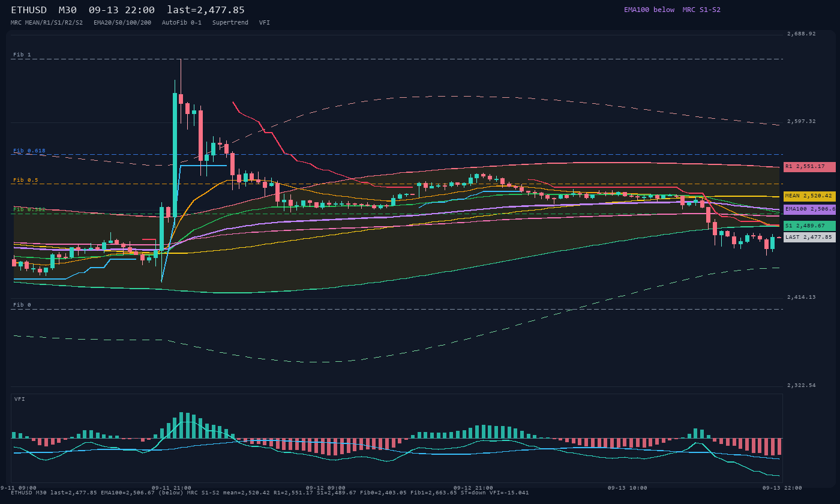Click the M30 timeframe label
840x504 pixels.
point(67,10)
